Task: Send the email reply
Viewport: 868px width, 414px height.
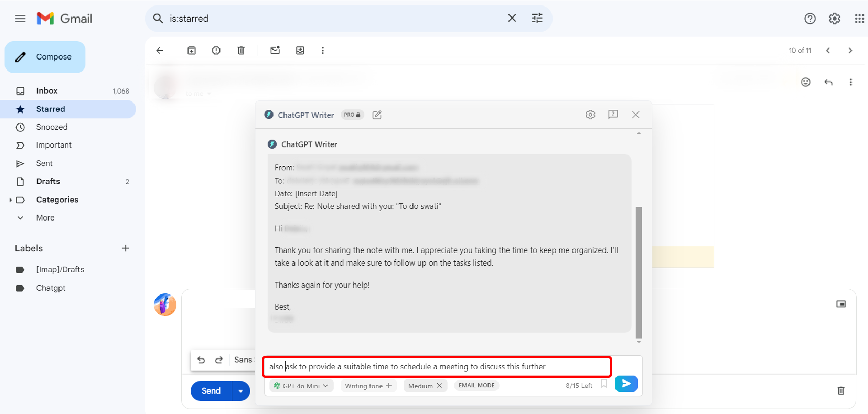Action: pos(211,391)
